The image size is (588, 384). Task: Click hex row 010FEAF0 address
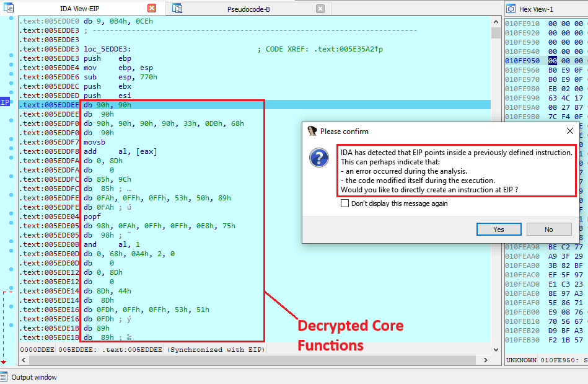click(522, 303)
